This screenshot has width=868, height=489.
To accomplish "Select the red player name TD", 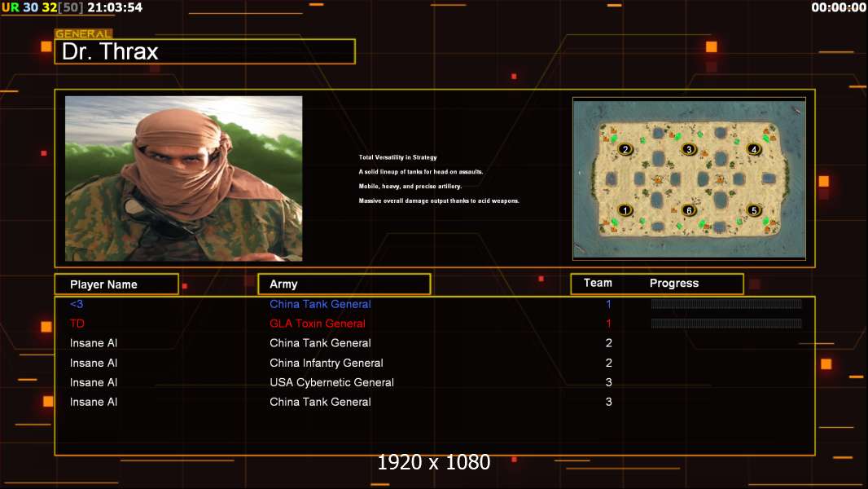I will 77,324.
